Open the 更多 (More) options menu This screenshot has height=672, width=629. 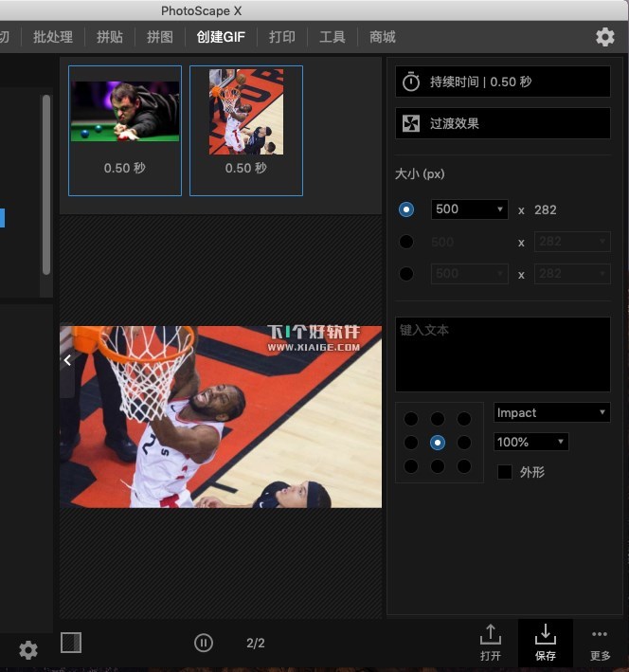tap(599, 642)
